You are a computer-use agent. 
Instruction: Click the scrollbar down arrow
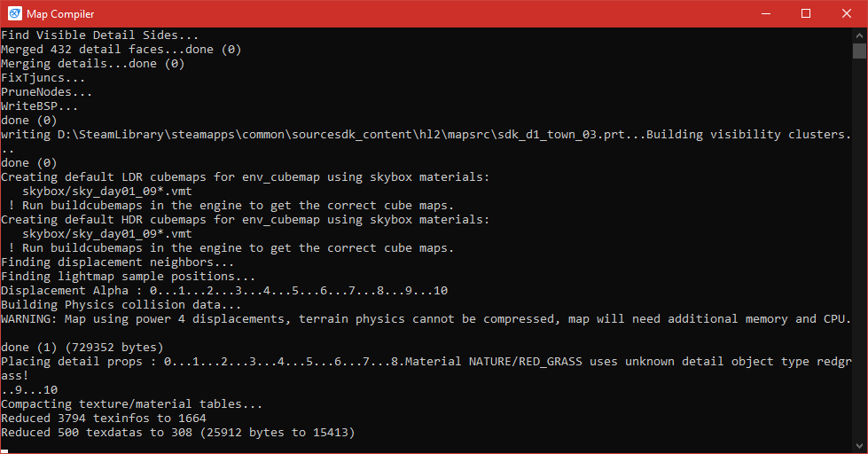pos(859,446)
